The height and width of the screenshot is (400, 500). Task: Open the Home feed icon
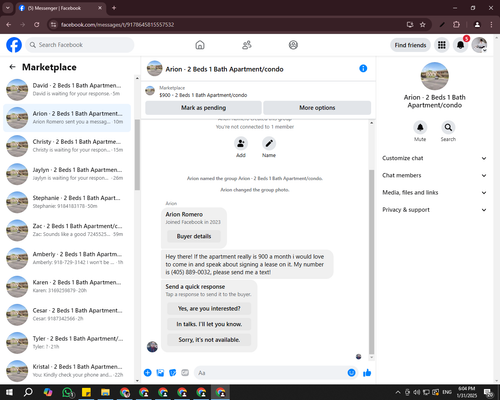click(x=200, y=45)
